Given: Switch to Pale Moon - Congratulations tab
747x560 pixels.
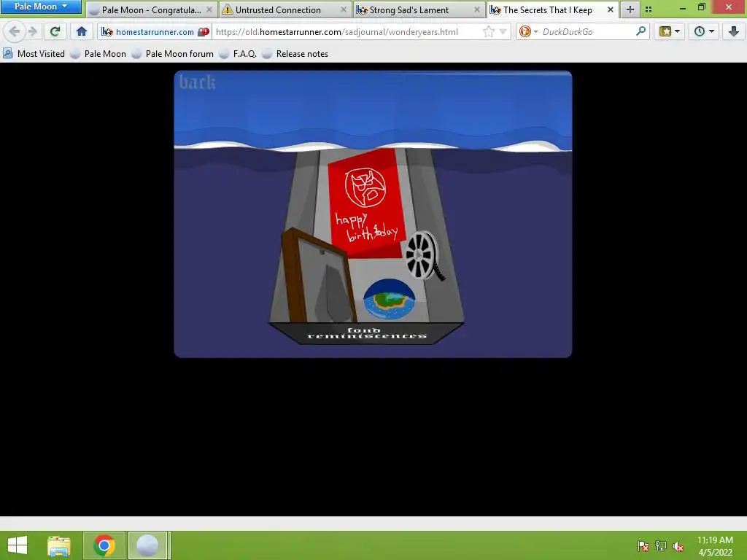Looking at the screenshot, I should (151, 10).
